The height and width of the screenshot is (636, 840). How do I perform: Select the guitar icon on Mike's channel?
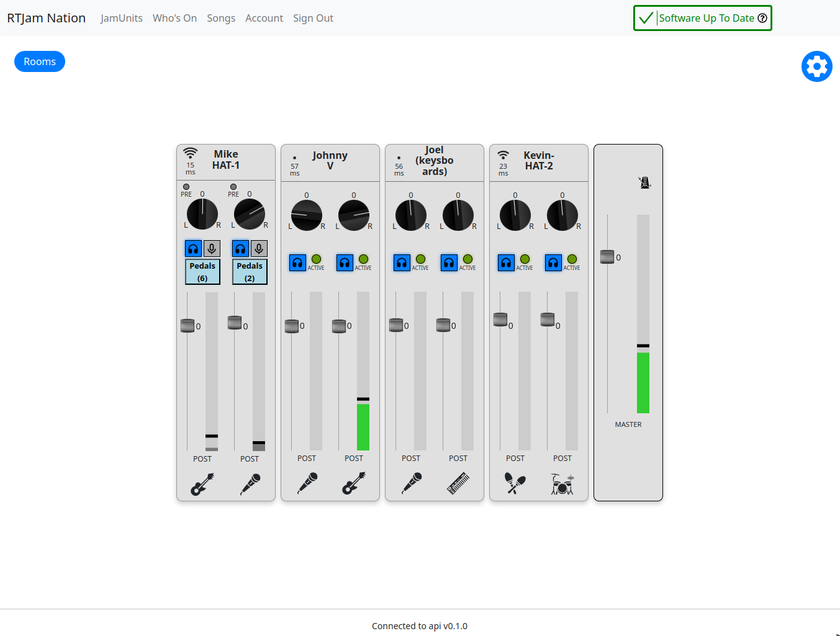[x=202, y=483]
